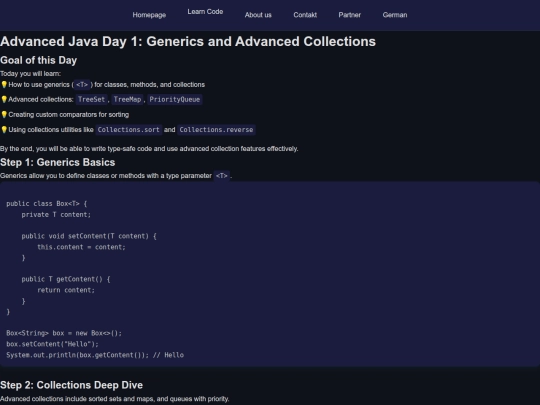Click the 'Box<String> box = new Box<>();' line
This screenshot has width=540, height=405.
click(64, 333)
